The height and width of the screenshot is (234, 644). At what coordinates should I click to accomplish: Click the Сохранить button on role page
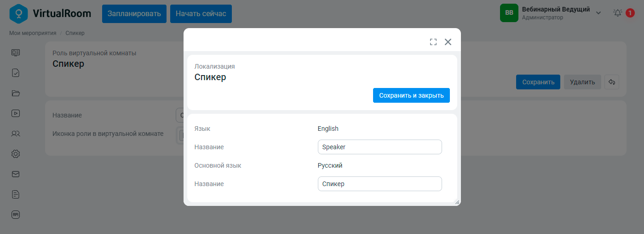(x=538, y=82)
